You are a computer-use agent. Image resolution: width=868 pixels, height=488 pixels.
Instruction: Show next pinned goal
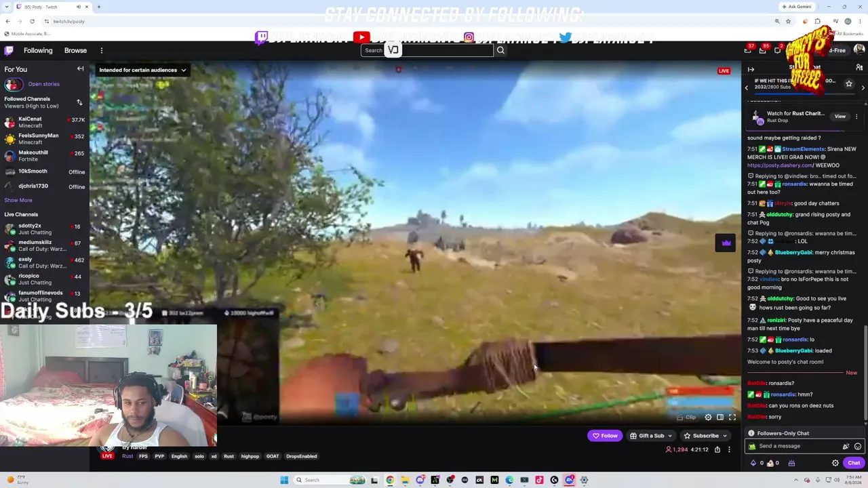863,87
